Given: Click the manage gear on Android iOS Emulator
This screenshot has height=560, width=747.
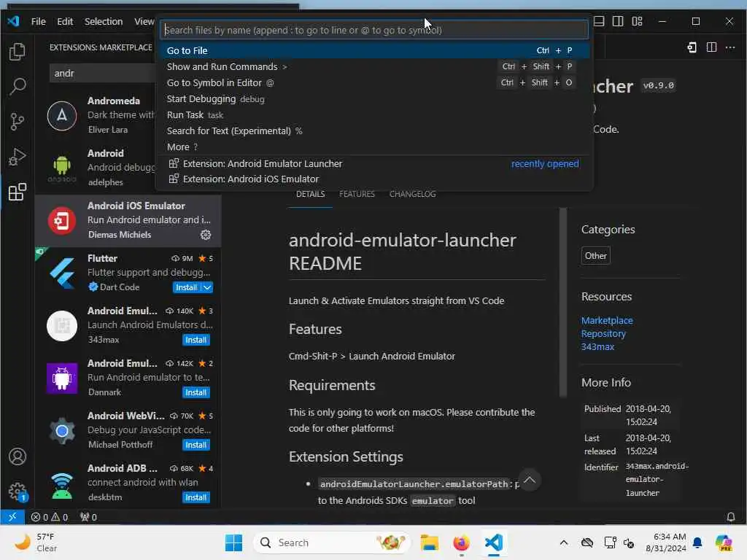Looking at the screenshot, I should click(206, 235).
